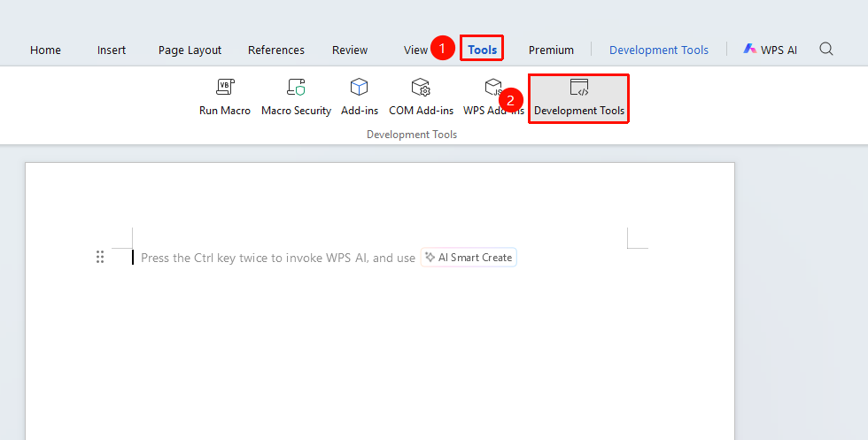Click the Run Macro icon
The image size is (868, 440).
(225, 87)
